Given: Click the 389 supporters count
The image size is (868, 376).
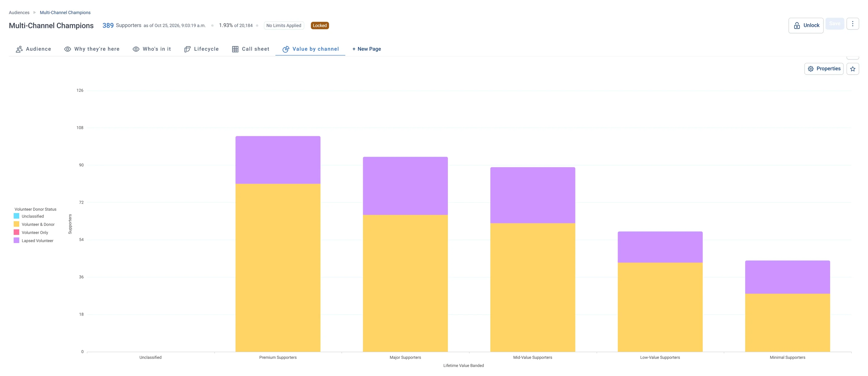Looking at the screenshot, I should 108,26.
